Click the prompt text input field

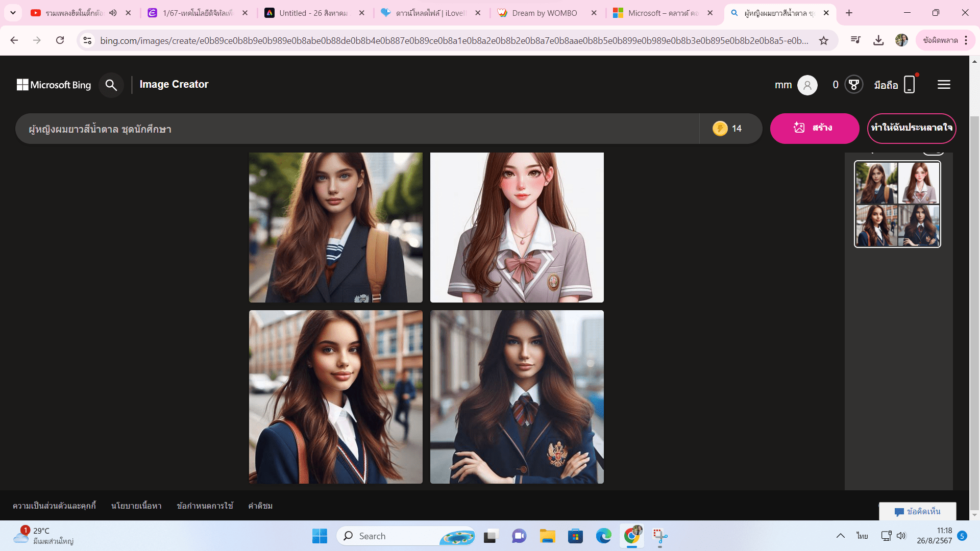coord(357,129)
